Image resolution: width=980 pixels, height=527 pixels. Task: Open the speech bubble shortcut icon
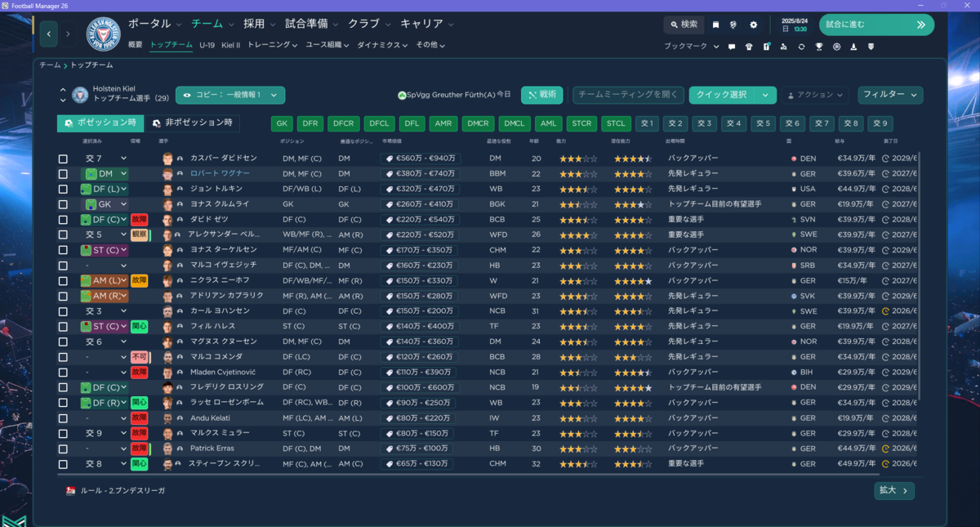(x=732, y=47)
